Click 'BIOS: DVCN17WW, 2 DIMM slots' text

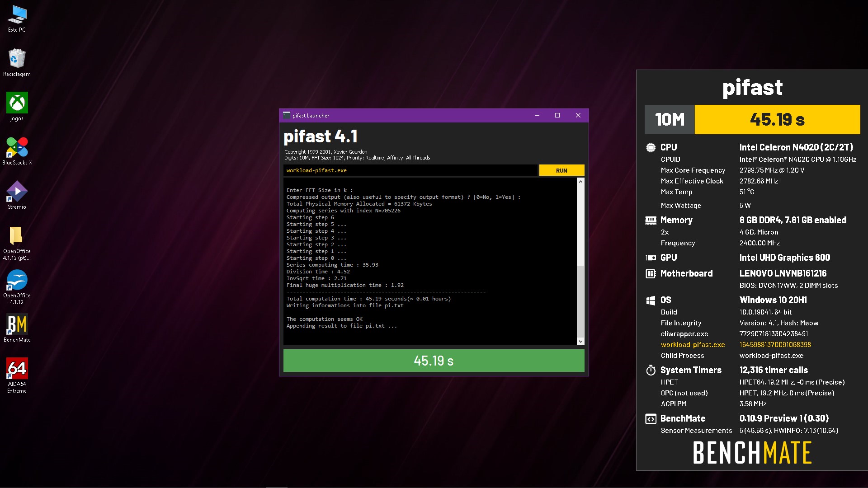point(788,286)
